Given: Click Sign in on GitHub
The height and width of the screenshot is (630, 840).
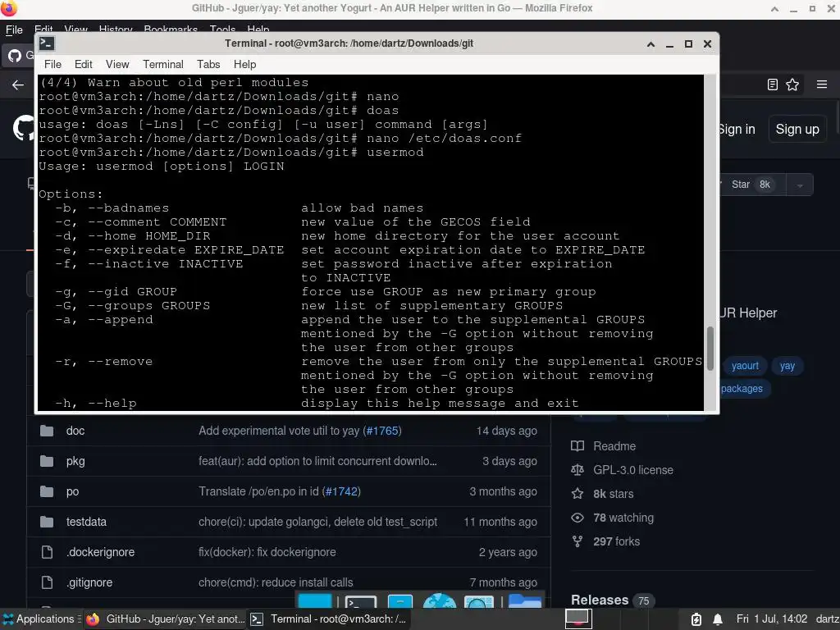Looking at the screenshot, I should pyautogui.click(x=736, y=129).
